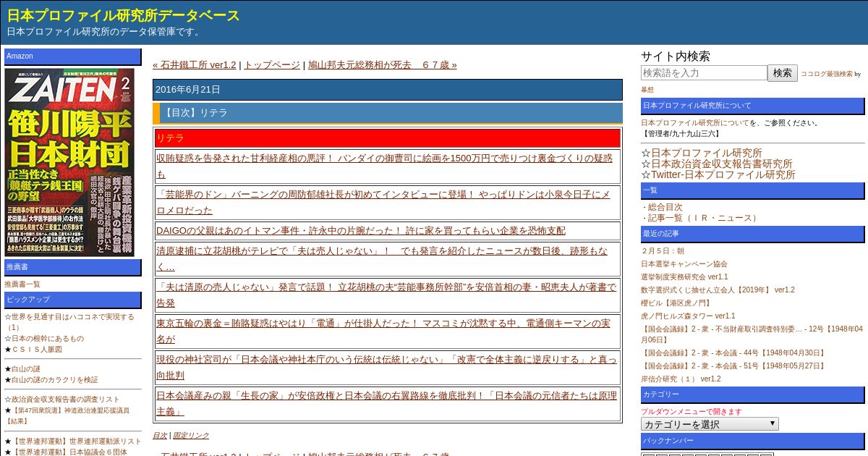Open article about 甘利経産相 収賄疑惑

385,166
